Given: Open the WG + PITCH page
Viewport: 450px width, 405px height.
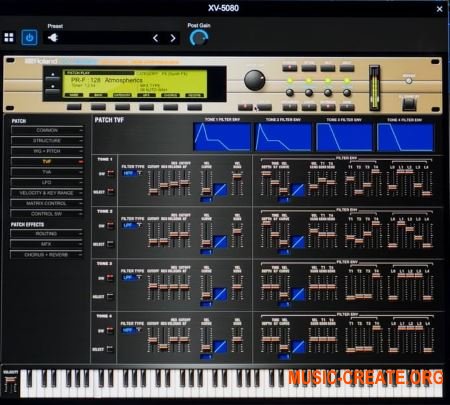Looking at the screenshot, I should coord(47,151).
